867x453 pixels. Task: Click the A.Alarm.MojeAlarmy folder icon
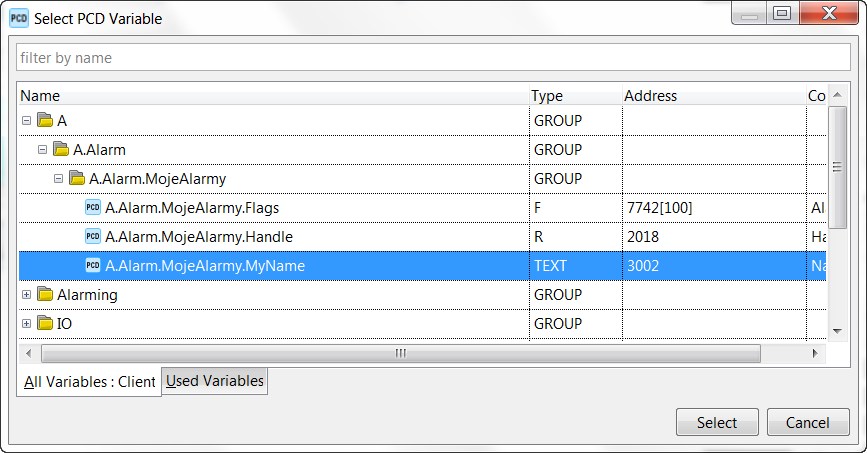(x=77, y=178)
